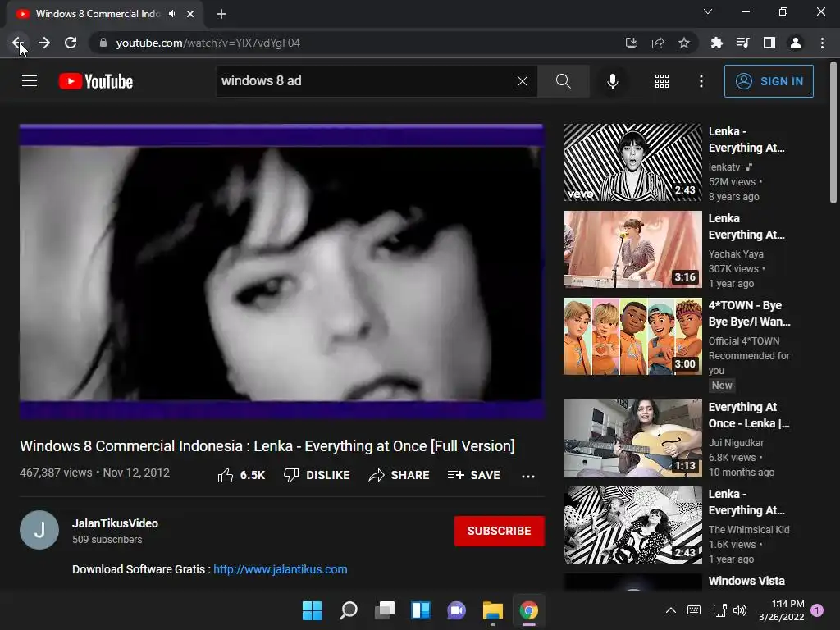Dislike the video
The width and height of the screenshot is (840, 630).
[317, 475]
